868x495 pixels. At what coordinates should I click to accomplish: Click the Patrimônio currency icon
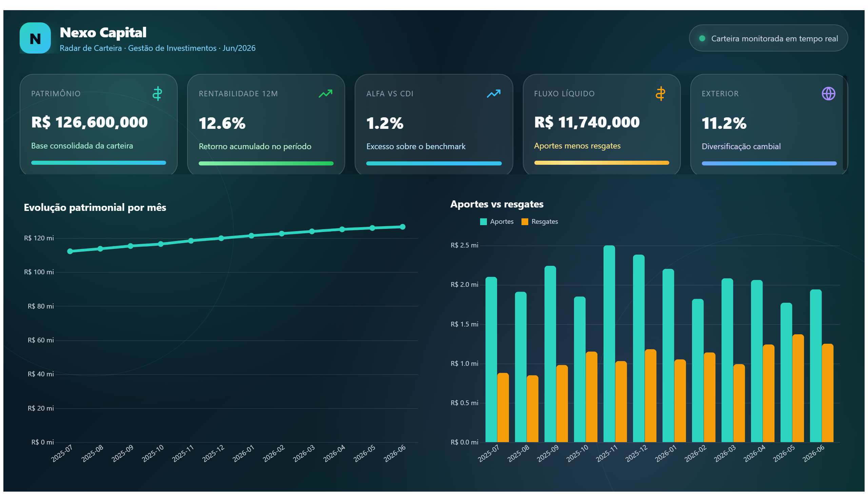pos(157,94)
